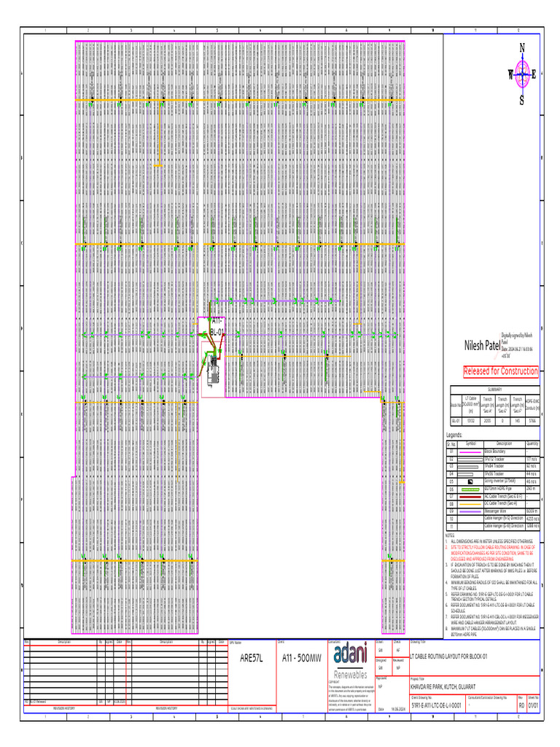Click the 'A11 - 500MW' client text
The image size is (560, 747).
point(301,659)
